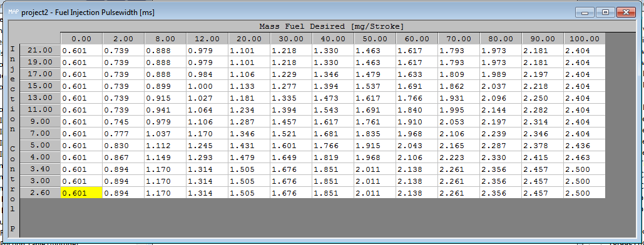Viewport: 644px width, 245px height.
Task: Click the 60.00 column header
Action: point(417,39)
